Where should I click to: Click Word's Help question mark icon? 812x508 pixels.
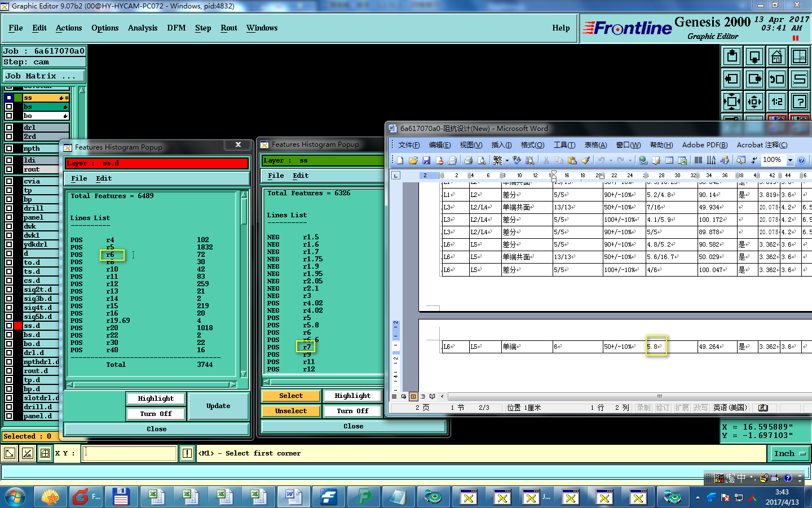(x=801, y=160)
